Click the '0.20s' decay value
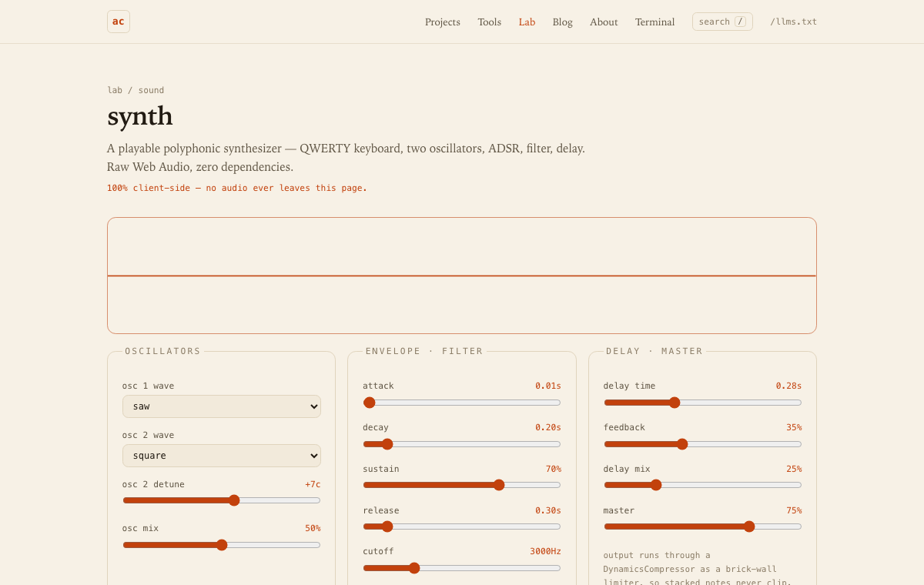924x585 pixels. (x=548, y=427)
